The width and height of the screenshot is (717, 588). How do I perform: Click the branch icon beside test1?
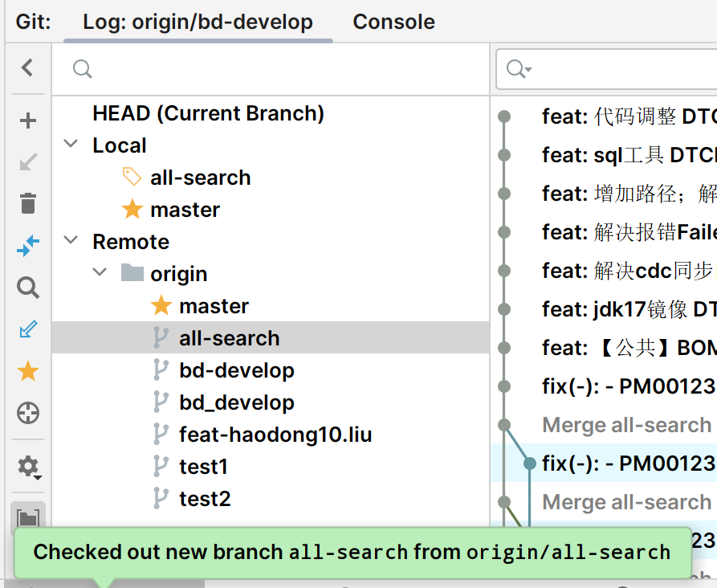point(161,466)
